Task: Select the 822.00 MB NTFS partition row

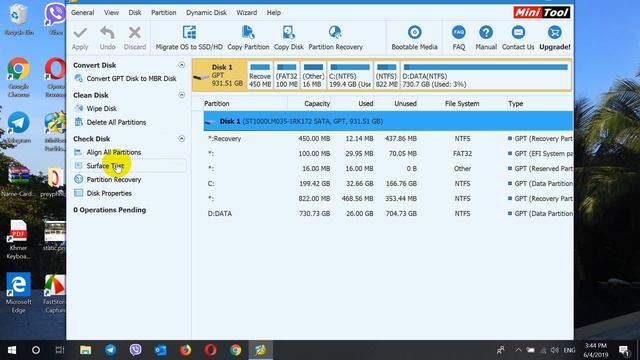Action: (388, 198)
